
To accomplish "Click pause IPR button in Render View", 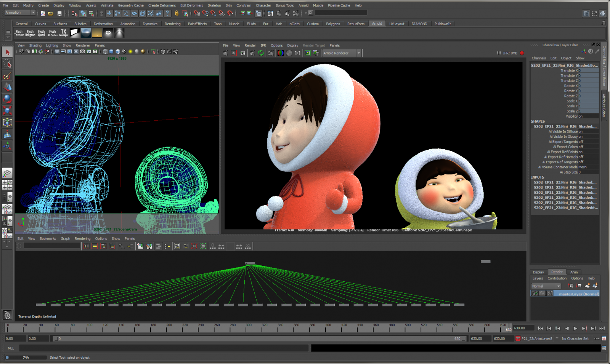I will 499,53.
